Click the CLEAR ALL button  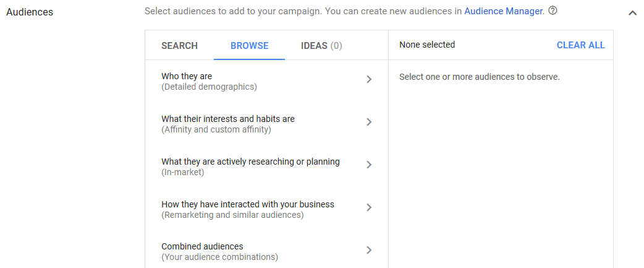(580, 45)
